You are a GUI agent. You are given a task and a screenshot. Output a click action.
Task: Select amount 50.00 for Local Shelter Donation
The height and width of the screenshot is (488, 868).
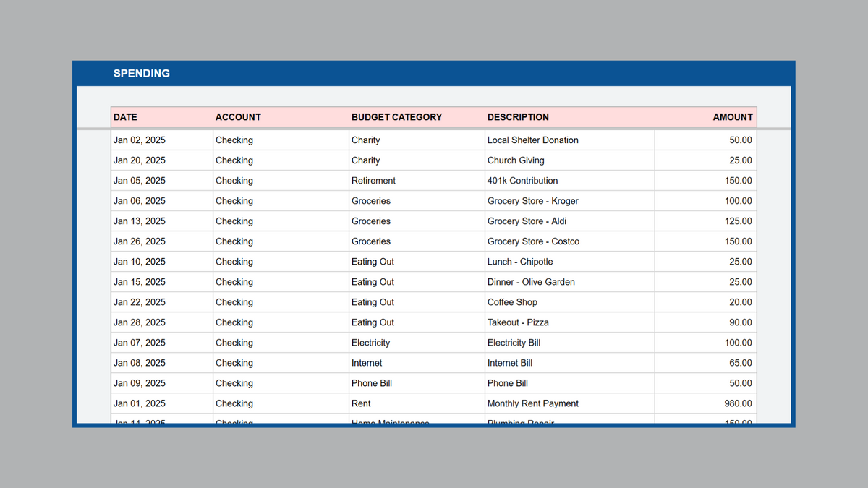705,140
